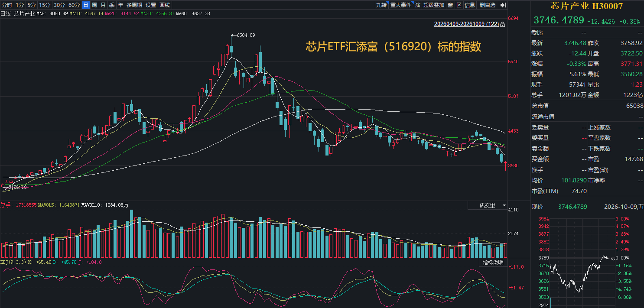Open the 多周期 multi-period view

click(x=134, y=5)
